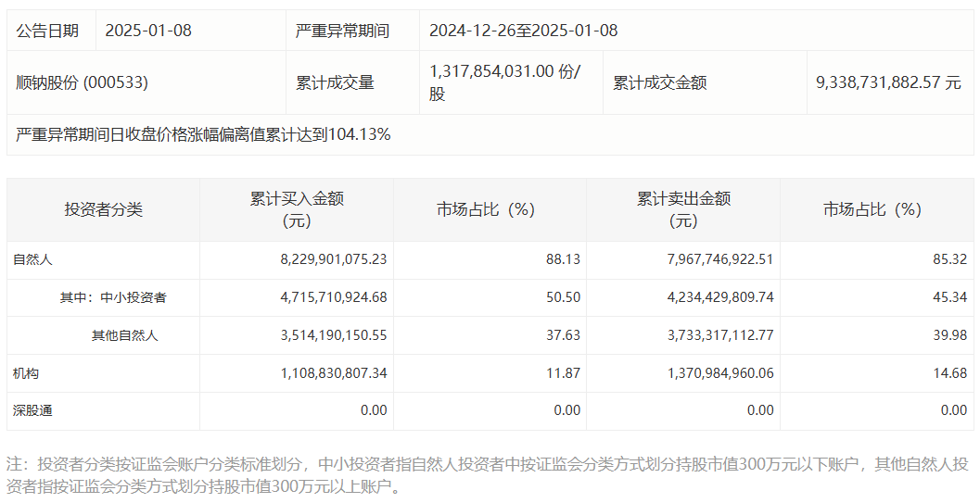
Task: Click the 机构 row label
Action: coord(26,373)
